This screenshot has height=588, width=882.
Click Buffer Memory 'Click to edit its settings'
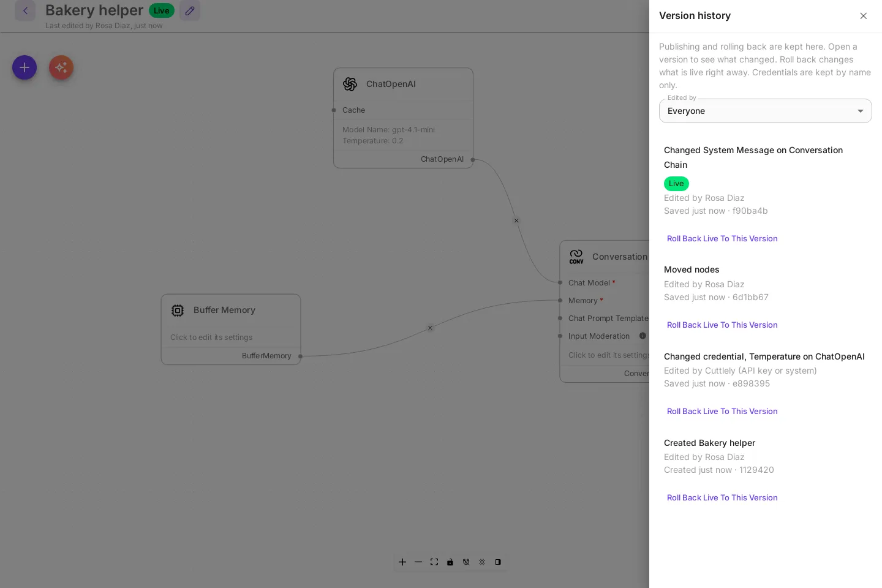tap(211, 337)
